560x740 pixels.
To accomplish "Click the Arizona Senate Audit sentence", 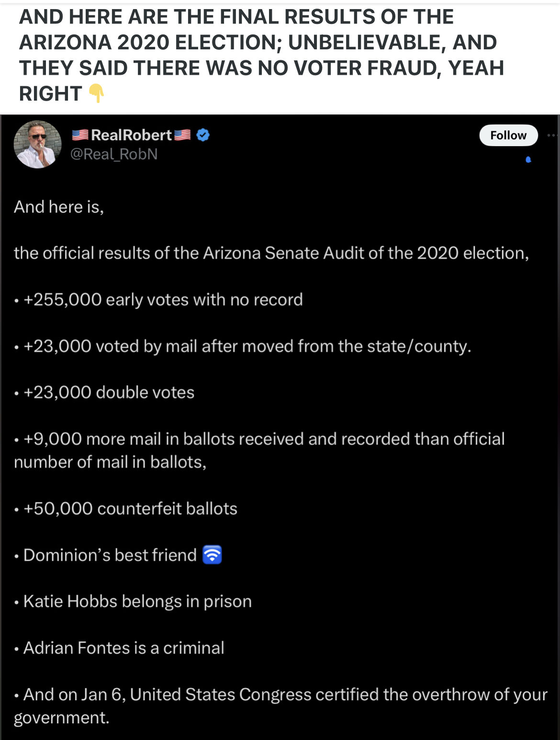I will tap(271, 253).
